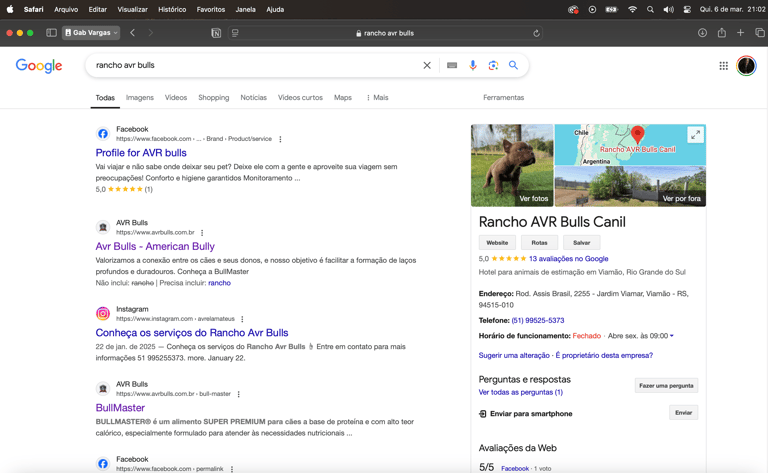Open Spotlight search in macOS menu bar

[650, 9]
